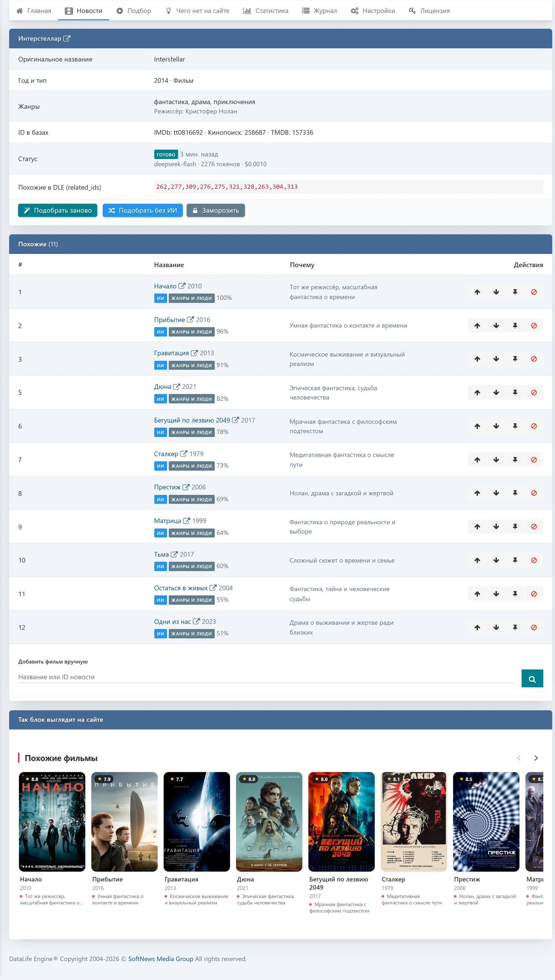Open the Лицензия tab

click(429, 11)
